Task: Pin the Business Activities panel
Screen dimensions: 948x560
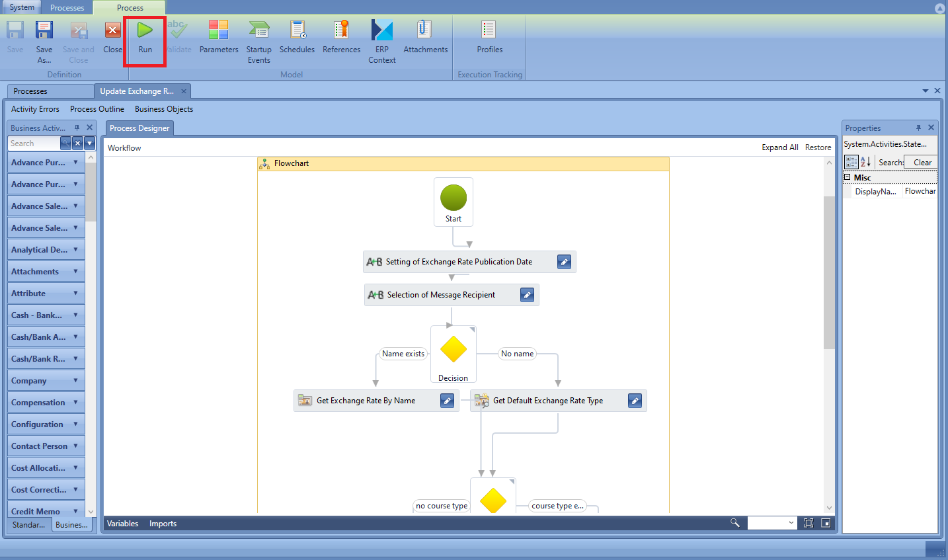Action: [x=77, y=128]
